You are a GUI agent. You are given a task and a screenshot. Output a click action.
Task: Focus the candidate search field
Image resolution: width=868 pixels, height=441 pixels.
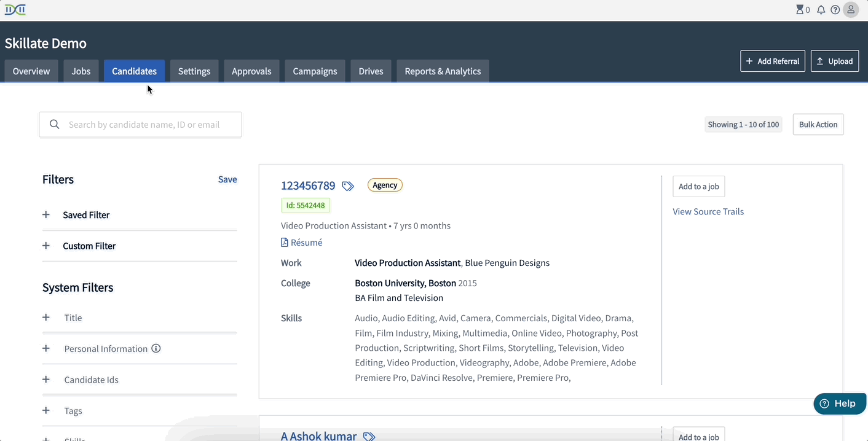point(140,125)
